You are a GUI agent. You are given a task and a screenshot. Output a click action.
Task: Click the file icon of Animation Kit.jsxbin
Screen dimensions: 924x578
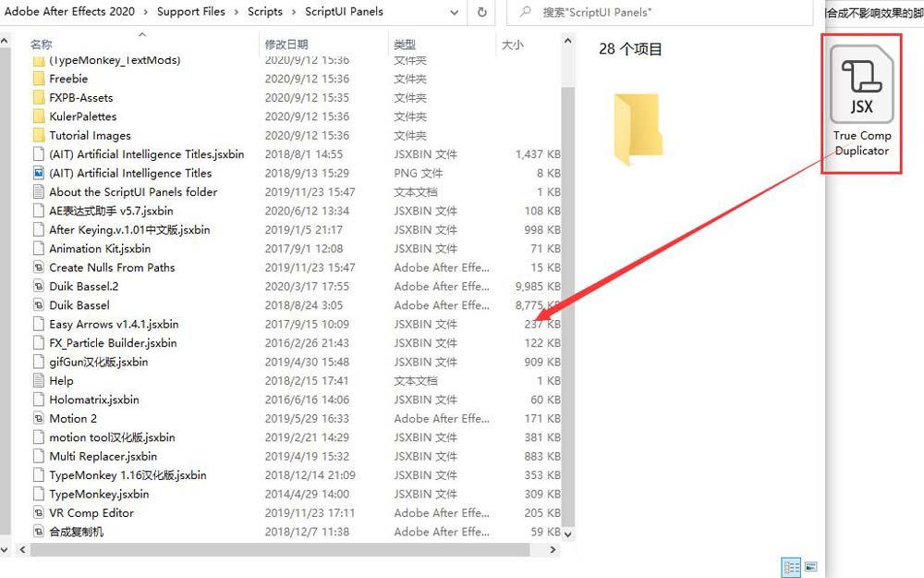pos(39,248)
